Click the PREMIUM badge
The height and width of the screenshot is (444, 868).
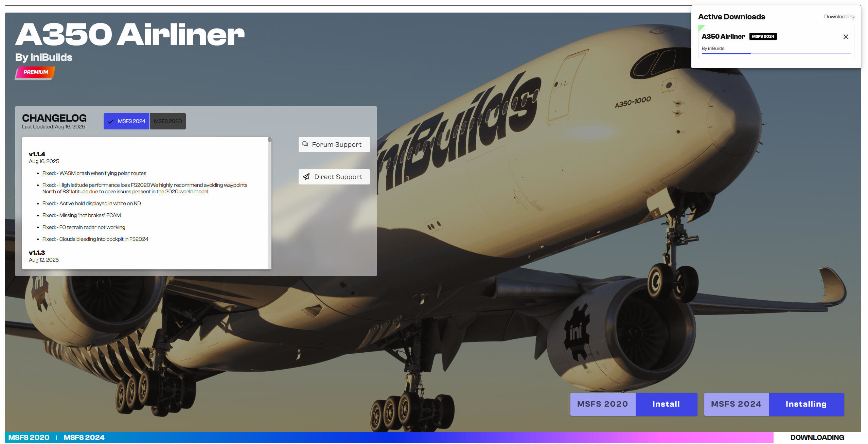click(35, 72)
